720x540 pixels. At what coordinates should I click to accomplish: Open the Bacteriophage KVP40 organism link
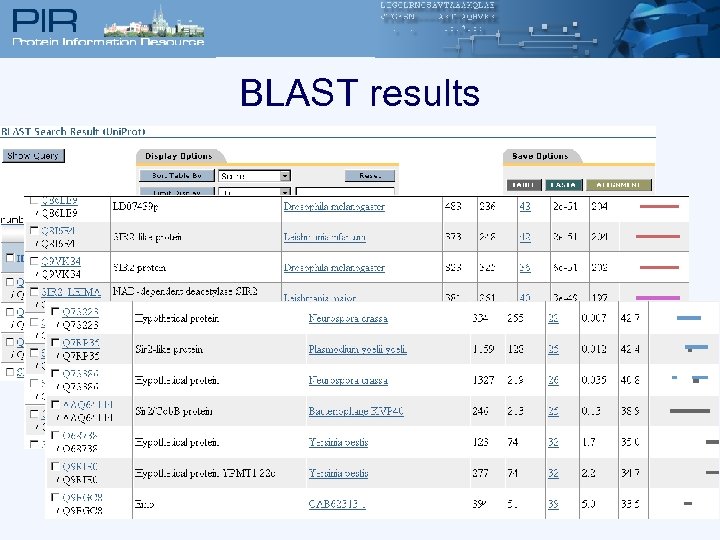click(x=356, y=411)
